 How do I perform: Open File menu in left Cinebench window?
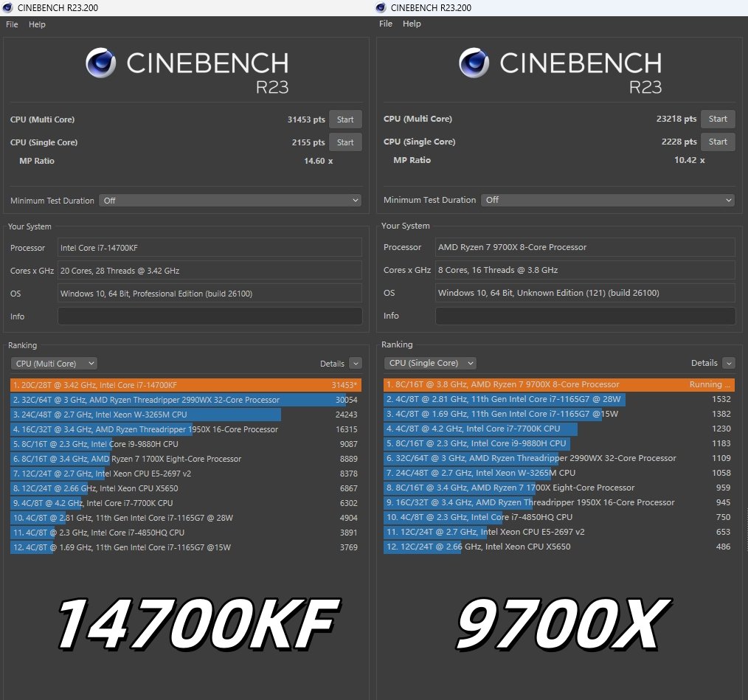12,24
